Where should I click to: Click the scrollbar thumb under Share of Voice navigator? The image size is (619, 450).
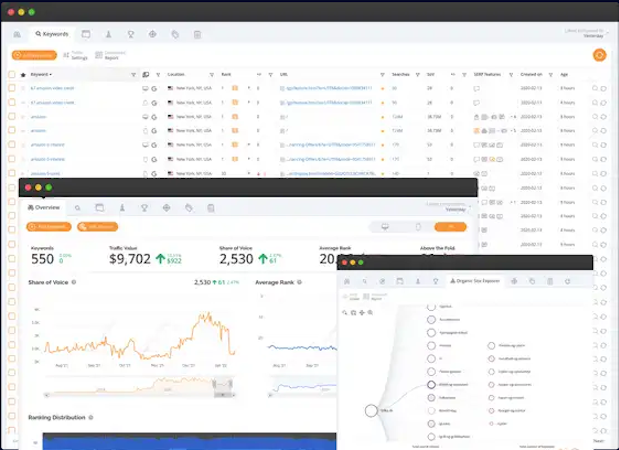click(223, 395)
